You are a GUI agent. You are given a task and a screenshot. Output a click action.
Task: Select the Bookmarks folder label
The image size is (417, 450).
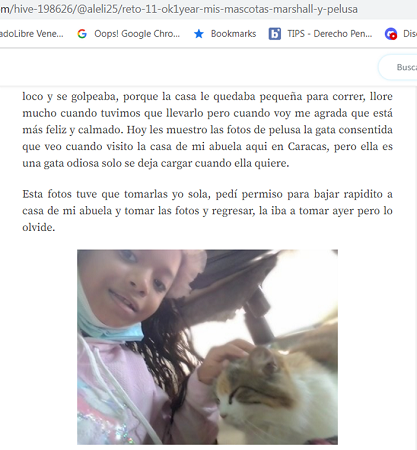coord(233,34)
